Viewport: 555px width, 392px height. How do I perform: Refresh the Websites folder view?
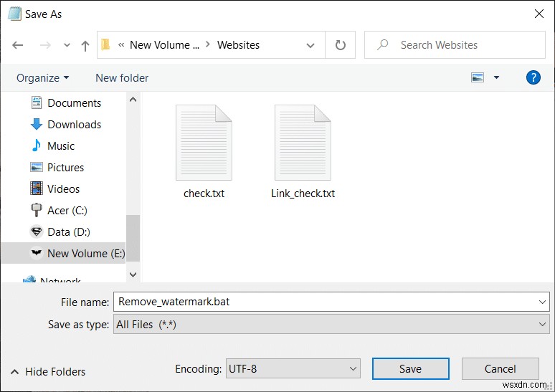340,45
